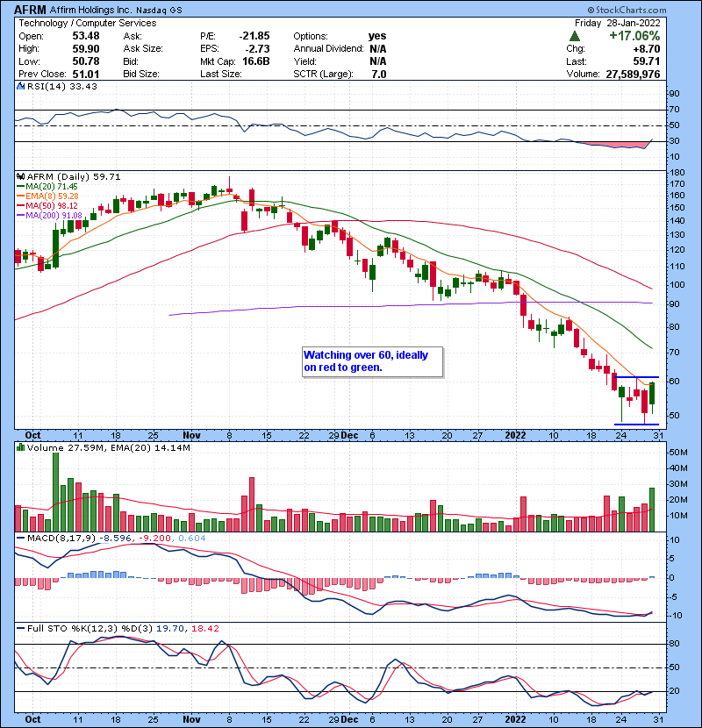Click the Chg value +8.70
The height and width of the screenshot is (728, 702).
[x=647, y=49]
